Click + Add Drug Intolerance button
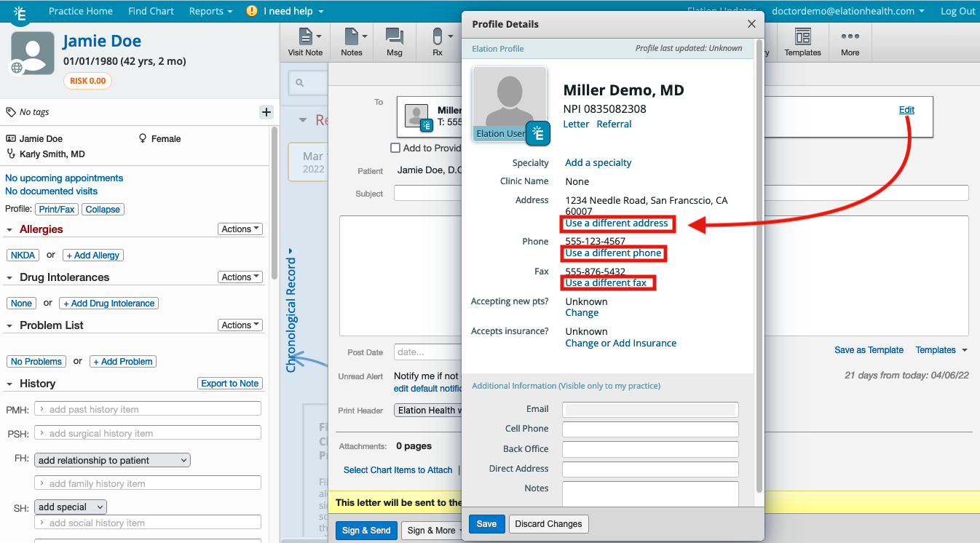The image size is (980, 543). [x=109, y=304]
